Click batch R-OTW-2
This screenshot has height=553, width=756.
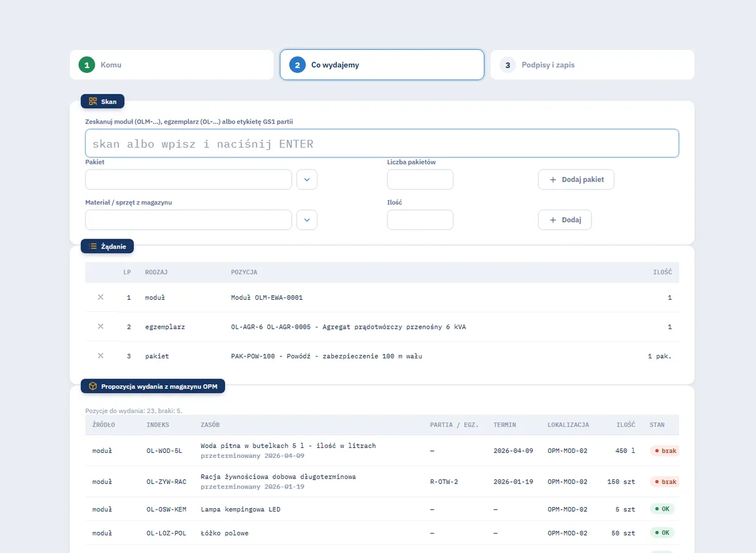tap(444, 482)
